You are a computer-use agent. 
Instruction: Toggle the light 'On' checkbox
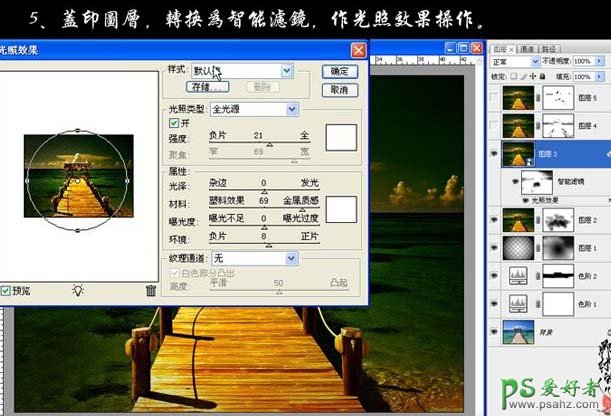pos(173,123)
